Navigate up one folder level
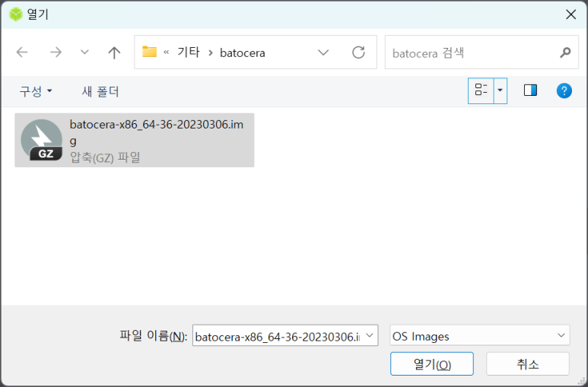 tap(114, 52)
